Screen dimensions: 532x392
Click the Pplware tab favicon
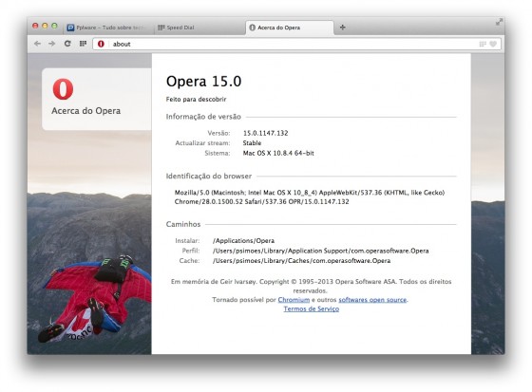[x=70, y=28]
